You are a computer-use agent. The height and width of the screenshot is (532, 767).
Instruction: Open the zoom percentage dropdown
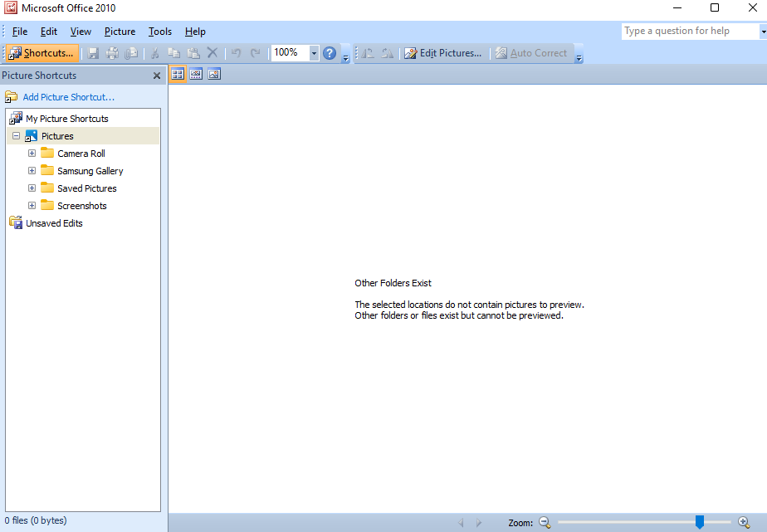[315, 53]
